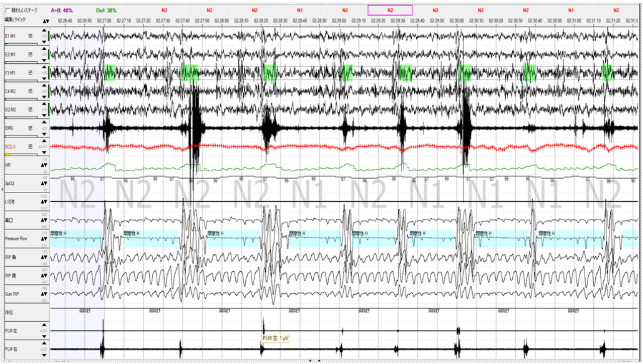Uncheck the ECG II channel checkbox

(x=31, y=146)
